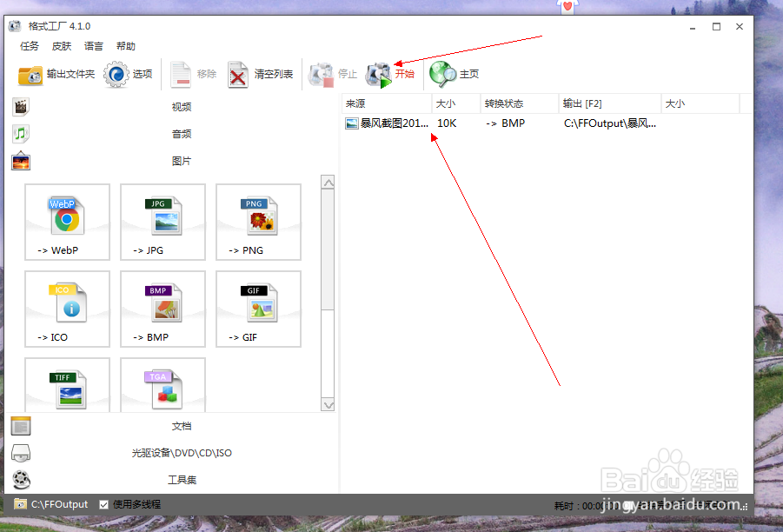This screenshot has width=783, height=532.
Task: Close the Format Factory window
Action: pyautogui.click(x=740, y=26)
